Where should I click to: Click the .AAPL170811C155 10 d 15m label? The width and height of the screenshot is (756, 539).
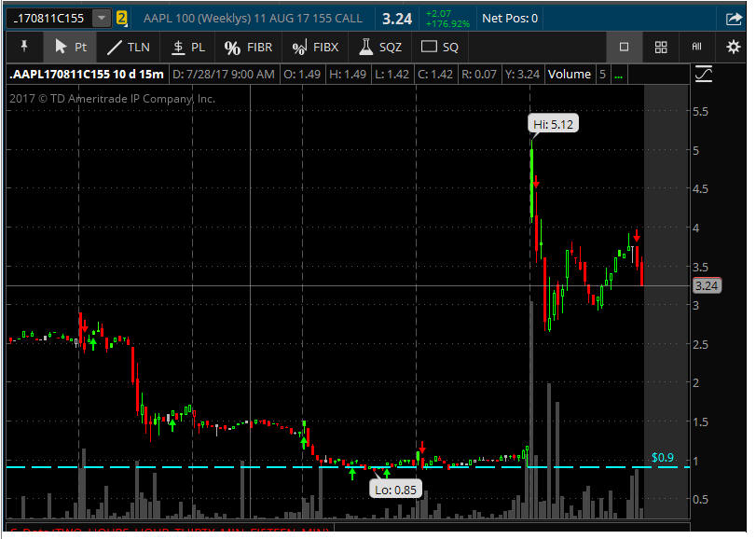tap(87, 75)
